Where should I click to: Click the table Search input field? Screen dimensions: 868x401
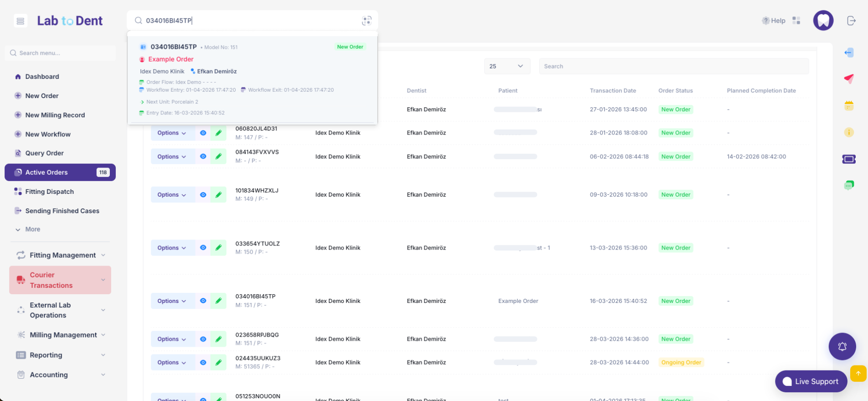coord(673,66)
